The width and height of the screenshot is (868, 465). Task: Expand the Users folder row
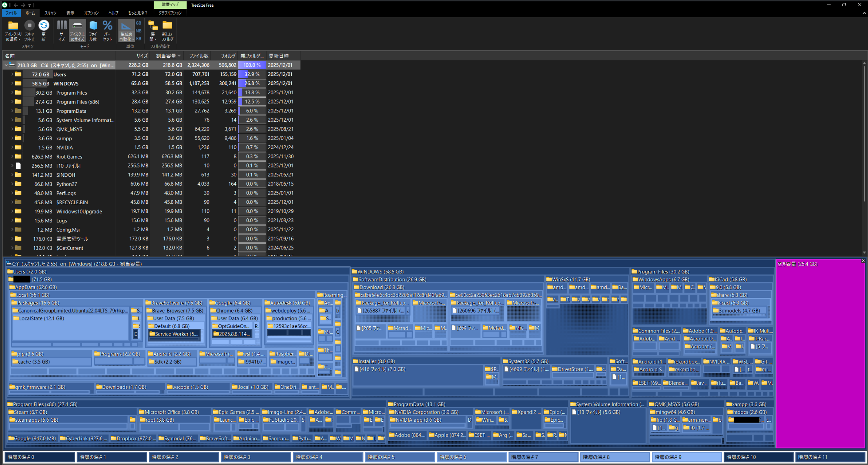point(12,74)
